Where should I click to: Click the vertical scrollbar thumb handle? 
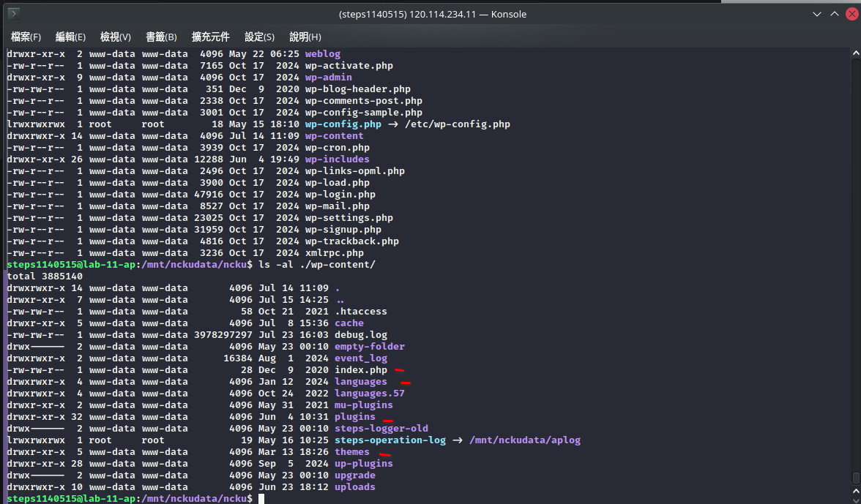855,478
